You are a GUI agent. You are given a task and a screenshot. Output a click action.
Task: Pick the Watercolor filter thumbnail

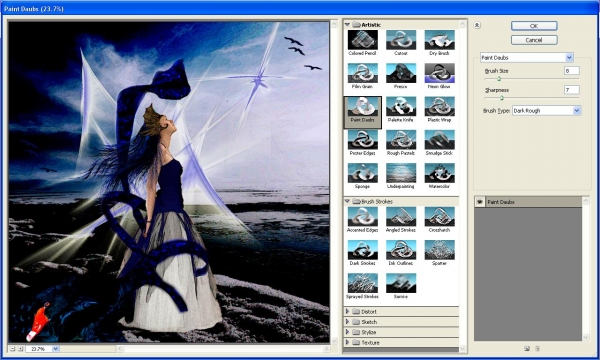[x=439, y=173]
